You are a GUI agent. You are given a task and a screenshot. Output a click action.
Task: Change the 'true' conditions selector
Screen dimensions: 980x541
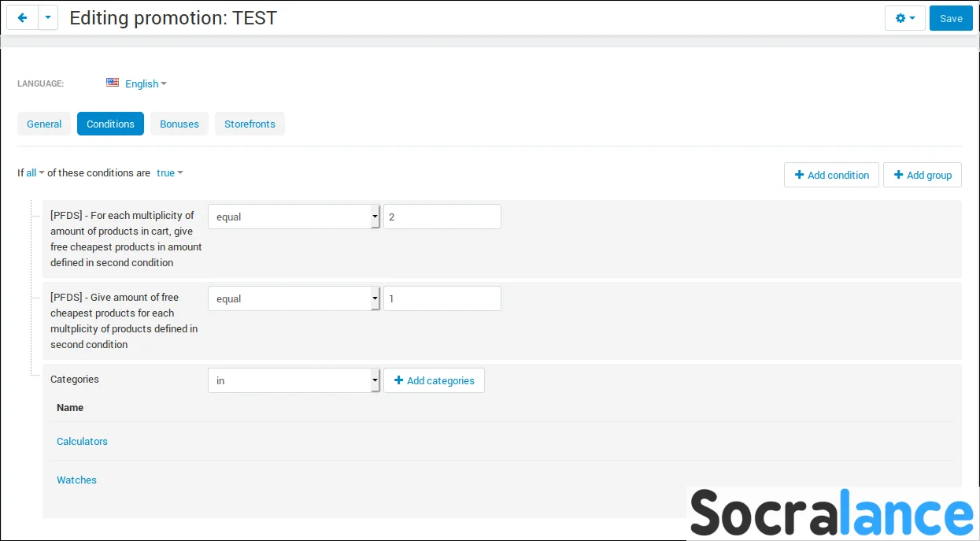[x=169, y=172]
